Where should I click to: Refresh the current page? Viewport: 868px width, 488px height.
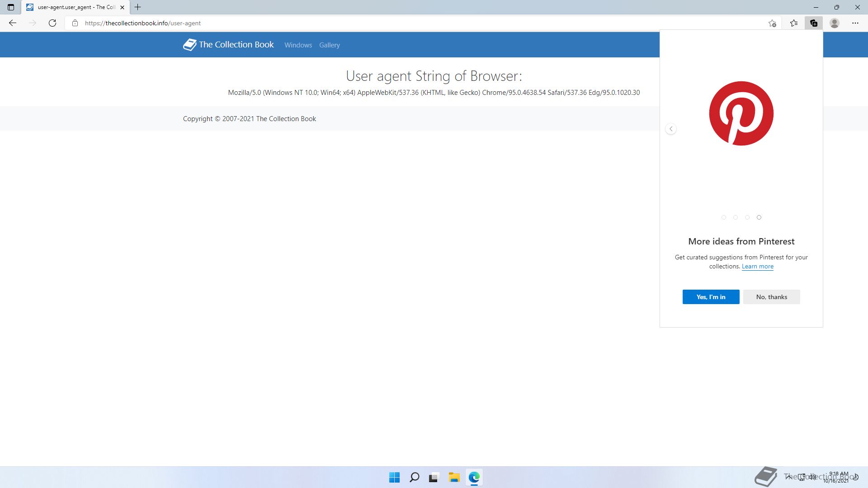point(52,23)
